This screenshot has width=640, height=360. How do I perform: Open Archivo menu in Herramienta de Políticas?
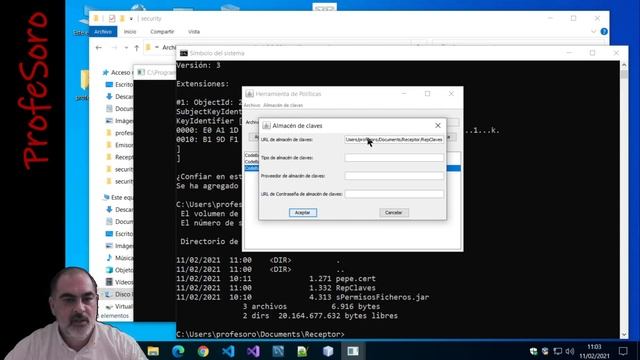tap(252, 105)
